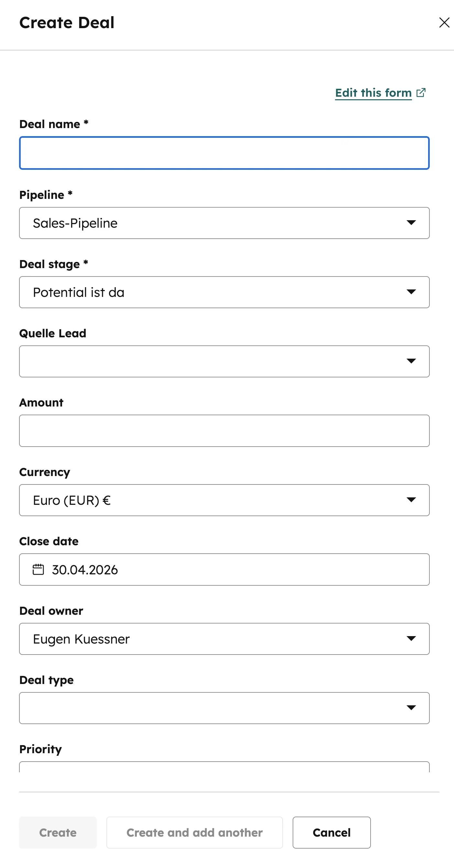The height and width of the screenshot is (868, 454).
Task: Click the chevron on the Currency dropdown
Action: (x=412, y=500)
